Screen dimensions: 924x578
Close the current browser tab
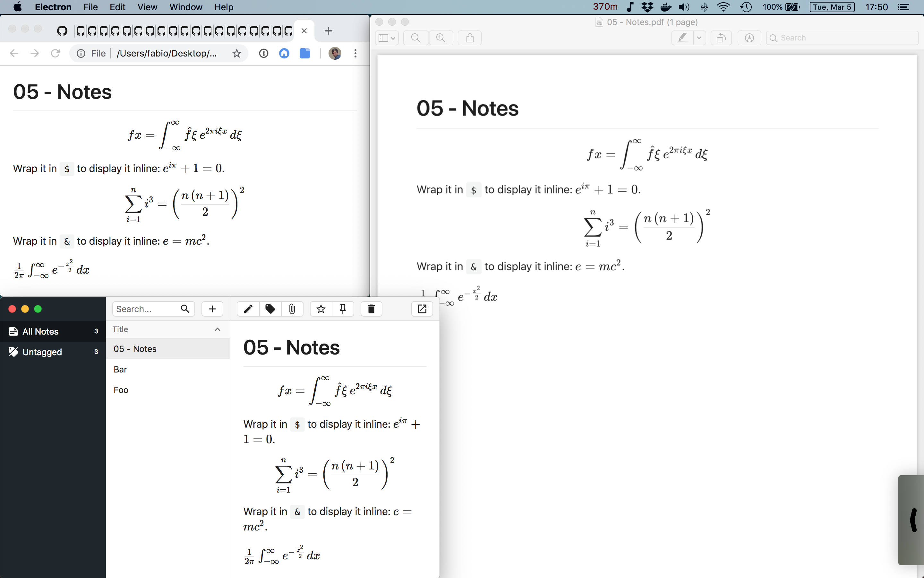tap(304, 31)
